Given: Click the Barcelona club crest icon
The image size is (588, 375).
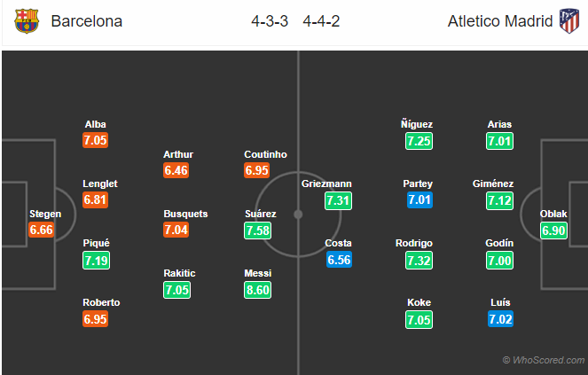Looking at the screenshot, I should (27, 21).
